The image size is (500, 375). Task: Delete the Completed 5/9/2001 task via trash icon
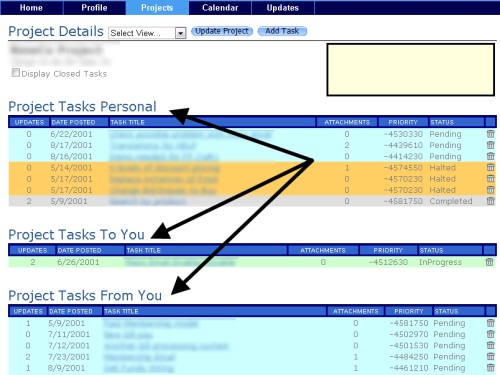[x=490, y=201]
